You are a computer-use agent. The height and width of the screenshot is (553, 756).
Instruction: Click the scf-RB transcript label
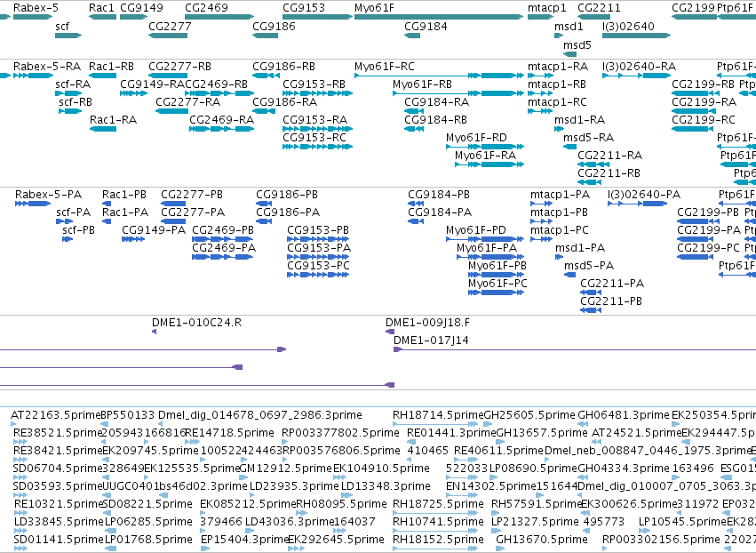[x=76, y=102]
